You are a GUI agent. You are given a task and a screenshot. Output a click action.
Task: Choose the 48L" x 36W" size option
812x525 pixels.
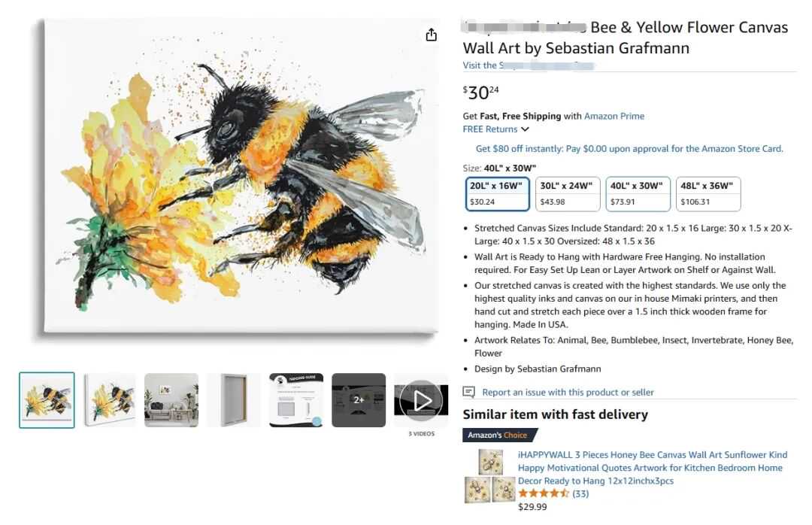pos(708,193)
